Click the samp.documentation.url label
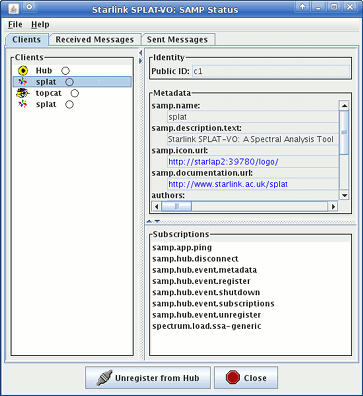363x396 pixels. click(x=202, y=173)
